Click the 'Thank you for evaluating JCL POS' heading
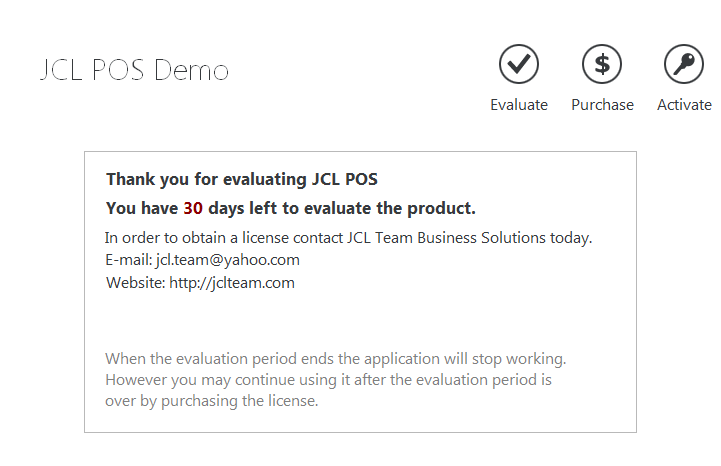This screenshot has width=721, height=466. coord(242,180)
